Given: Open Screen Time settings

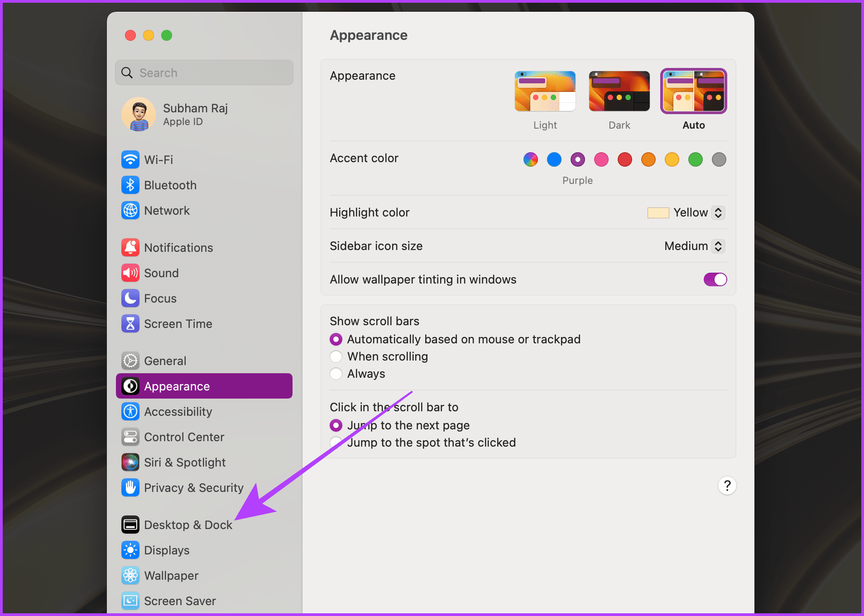Looking at the screenshot, I should tap(178, 323).
